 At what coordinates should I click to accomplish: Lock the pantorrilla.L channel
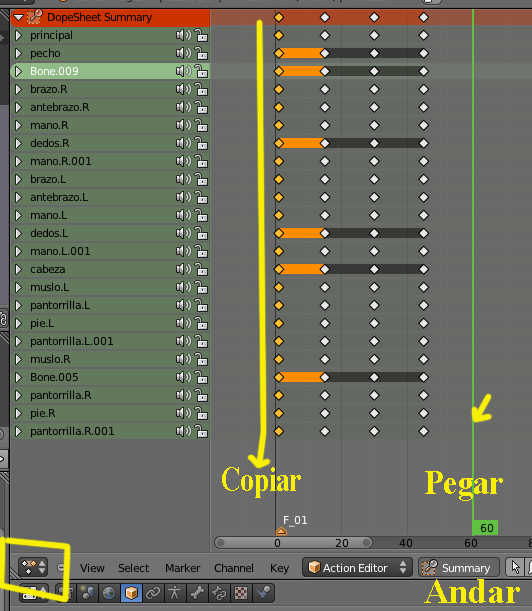pos(201,305)
